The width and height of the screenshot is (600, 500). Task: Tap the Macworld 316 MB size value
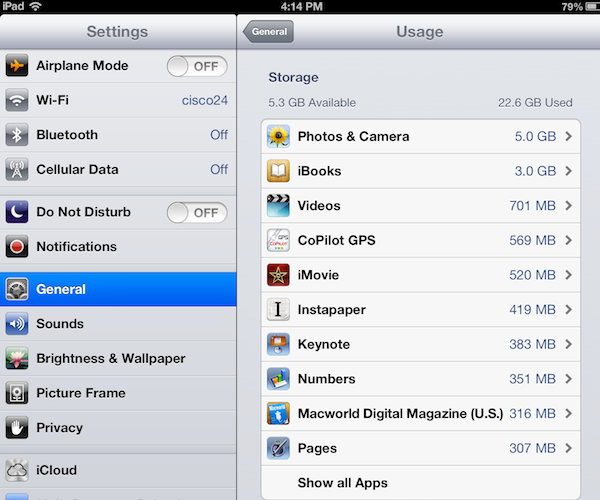pos(532,413)
